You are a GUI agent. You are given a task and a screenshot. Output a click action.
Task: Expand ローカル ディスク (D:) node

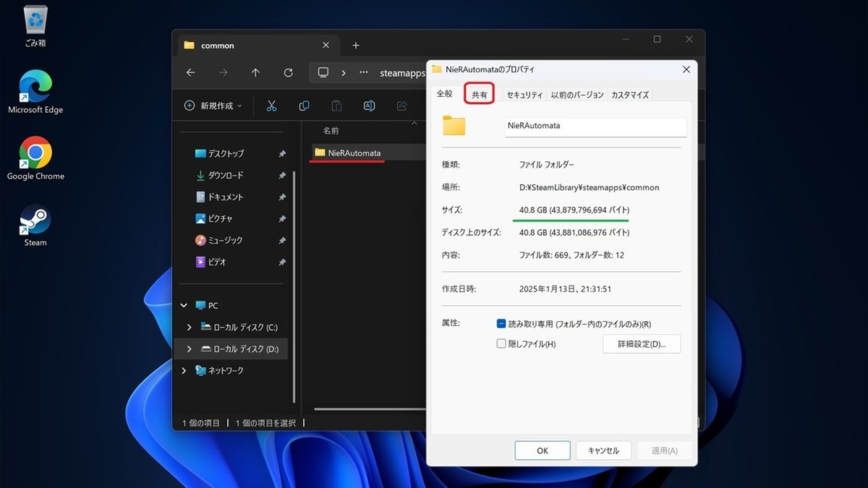pyautogui.click(x=190, y=349)
